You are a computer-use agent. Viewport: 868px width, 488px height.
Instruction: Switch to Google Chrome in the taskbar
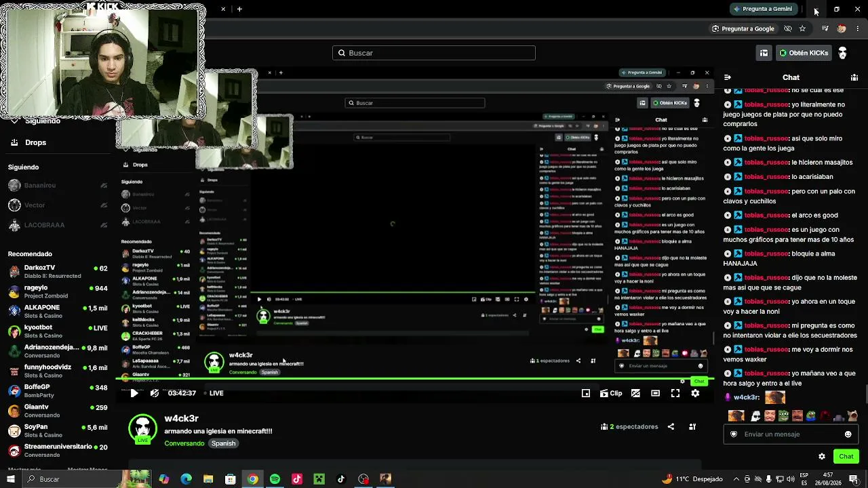pyautogui.click(x=252, y=479)
